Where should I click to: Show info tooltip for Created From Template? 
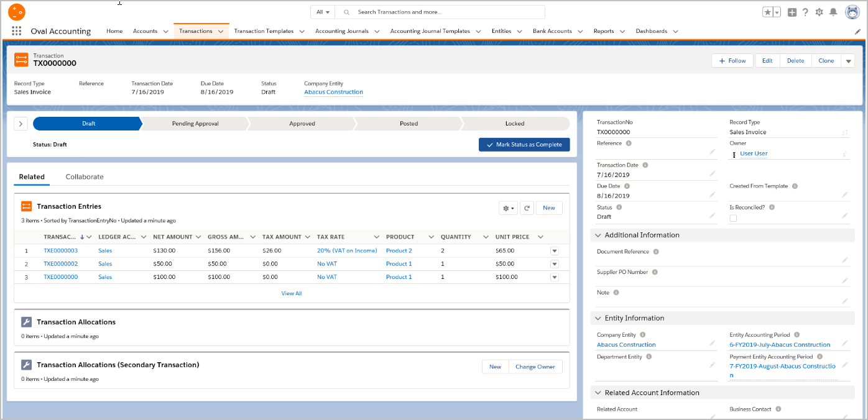pyautogui.click(x=795, y=186)
